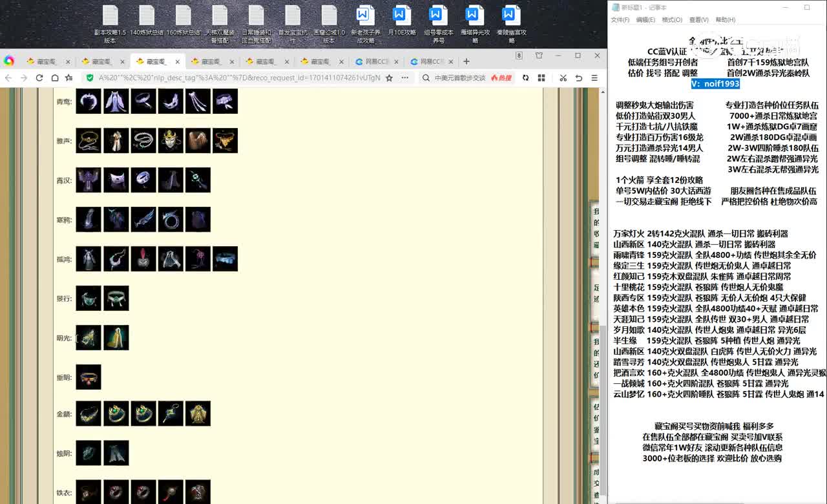The width and height of the screenshot is (827, 504).
Task: Click last belt item icon in 孤鸿 row
Action: pos(225,258)
